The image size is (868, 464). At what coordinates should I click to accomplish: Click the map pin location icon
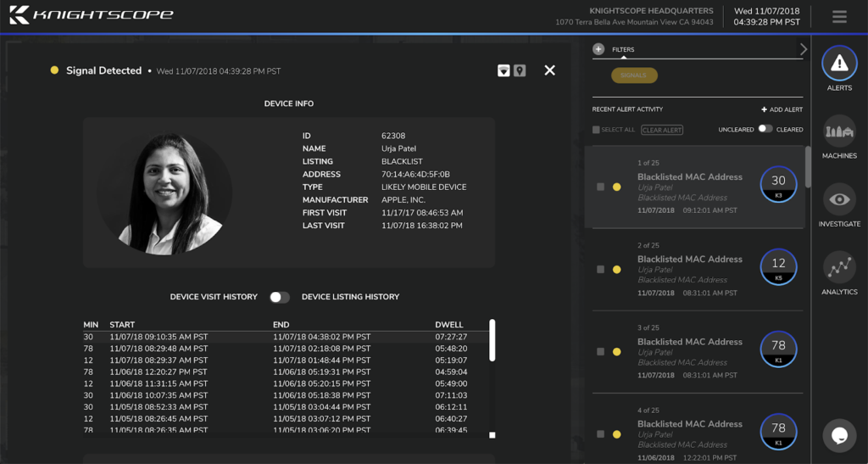[x=520, y=70]
